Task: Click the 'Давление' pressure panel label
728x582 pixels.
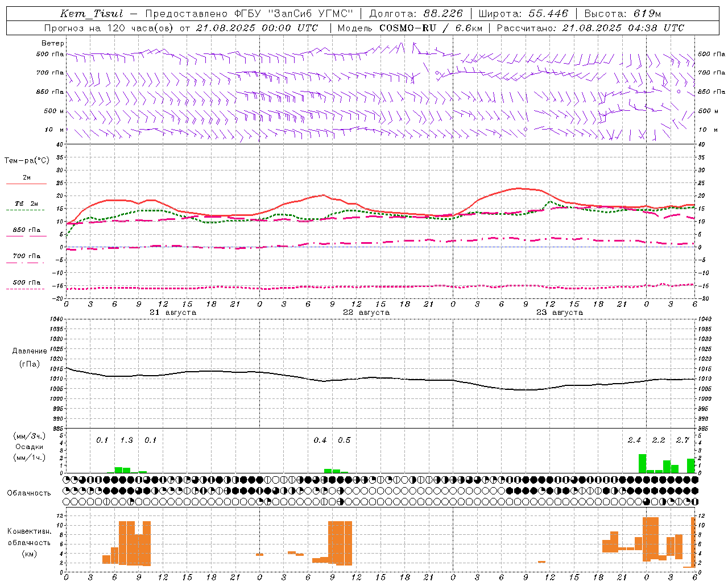Action: tap(30, 351)
